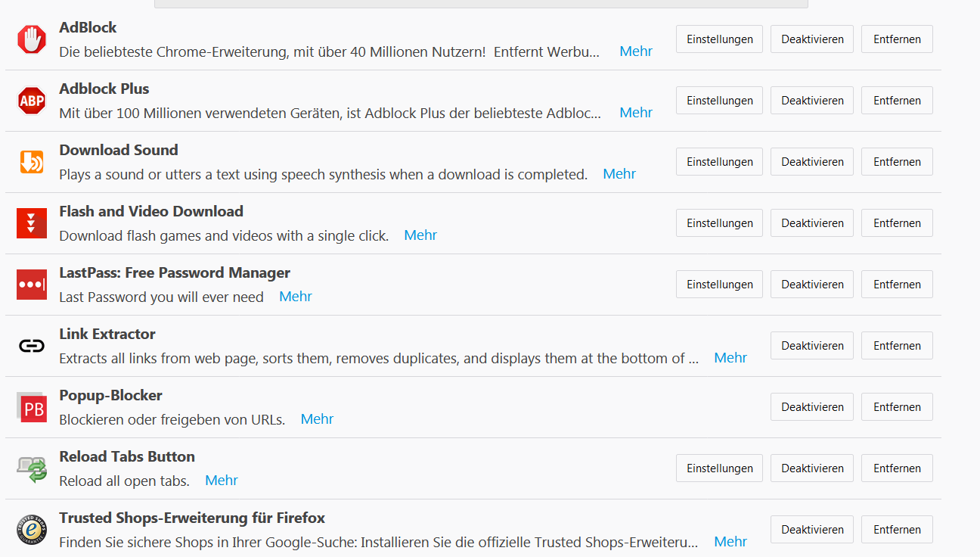Open Adblock Plus Einstellungen
The width and height of the screenshot is (980, 557).
click(x=719, y=101)
